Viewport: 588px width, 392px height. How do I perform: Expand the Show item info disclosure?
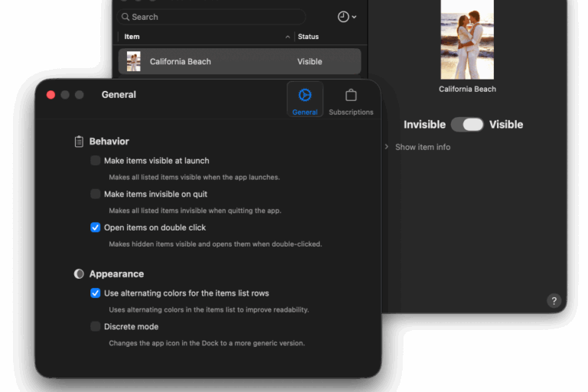pyautogui.click(x=387, y=147)
